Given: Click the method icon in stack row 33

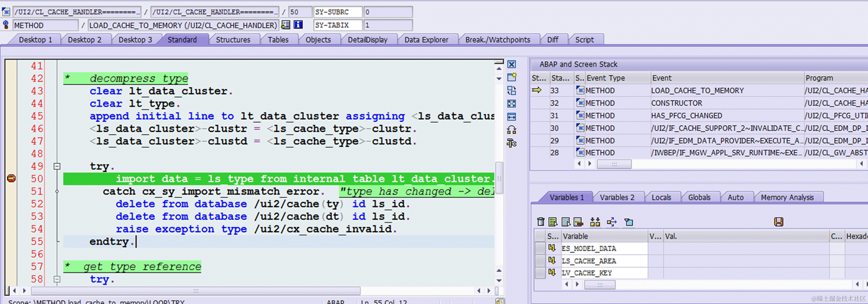Looking at the screenshot, I should point(580,90).
